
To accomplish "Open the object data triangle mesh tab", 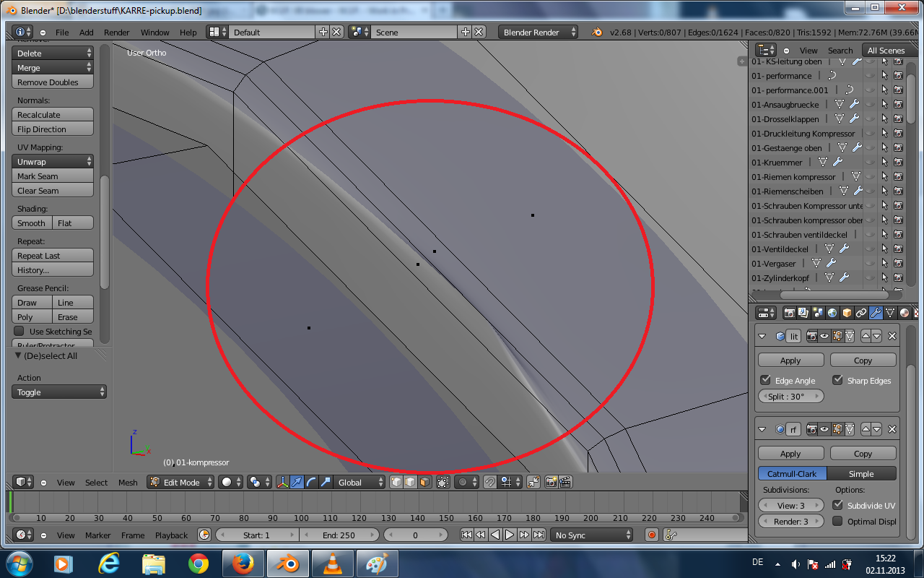I will pyautogui.click(x=890, y=313).
